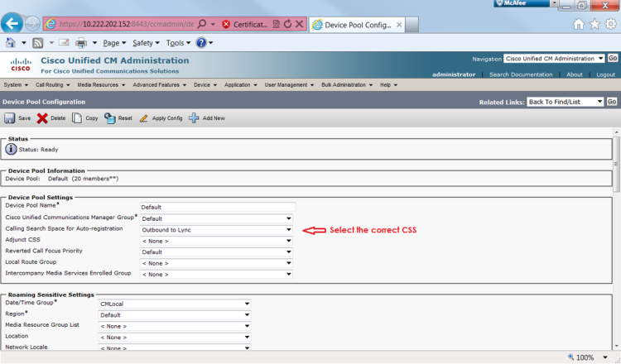Click Go button next to Related Links
This screenshot has width=621, height=364.
click(612, 102)
